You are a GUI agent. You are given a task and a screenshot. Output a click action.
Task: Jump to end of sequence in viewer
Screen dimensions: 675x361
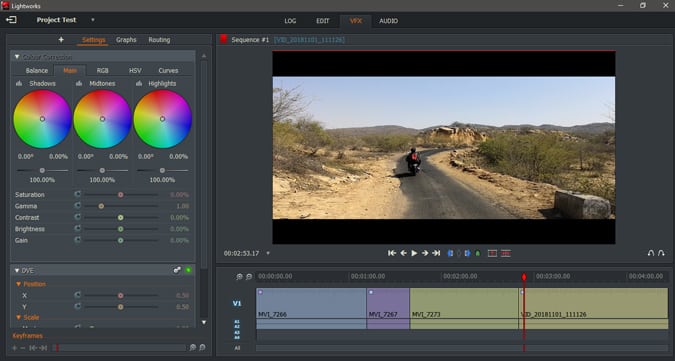(x=436, y=253)
